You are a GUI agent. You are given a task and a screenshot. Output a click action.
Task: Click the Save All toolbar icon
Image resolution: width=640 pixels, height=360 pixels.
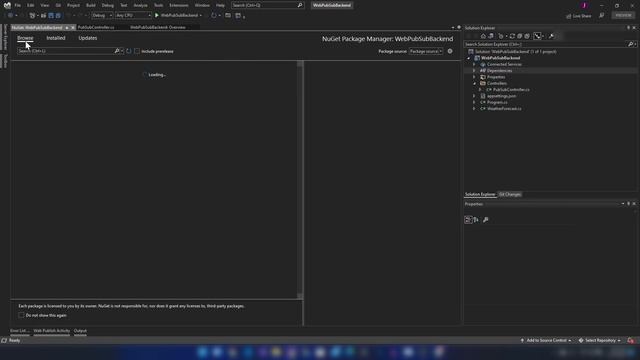[x=58, y=15]
